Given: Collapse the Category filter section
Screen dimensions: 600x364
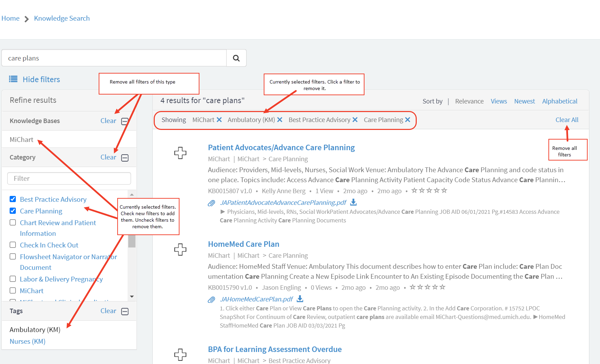Looking at the screenshot, I should [x=125, y=157].
